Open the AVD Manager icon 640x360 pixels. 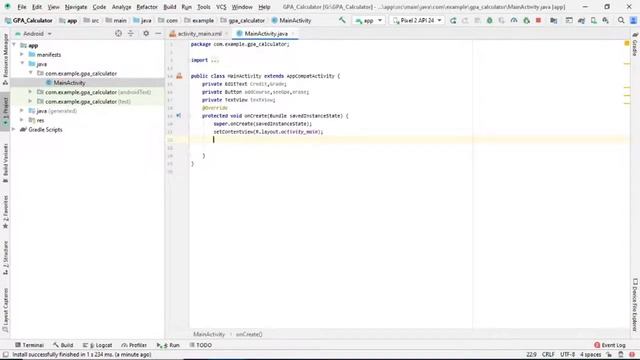coord(593,20)
